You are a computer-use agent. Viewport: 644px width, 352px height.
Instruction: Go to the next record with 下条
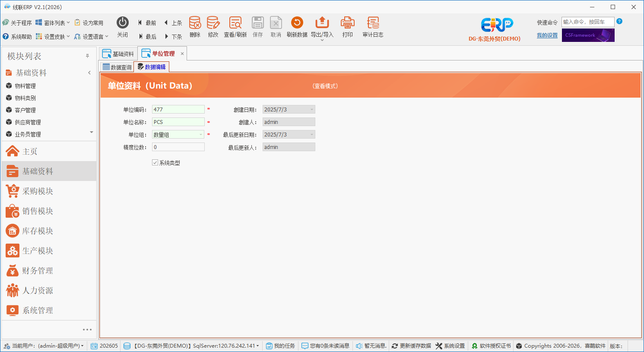[x=173, y=37]
